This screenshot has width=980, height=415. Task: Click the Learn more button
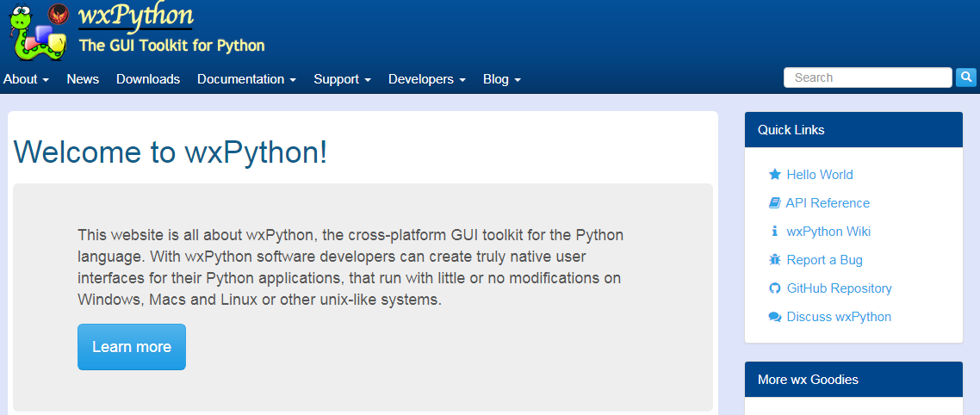pyautogui.click(x=132, y=347)
